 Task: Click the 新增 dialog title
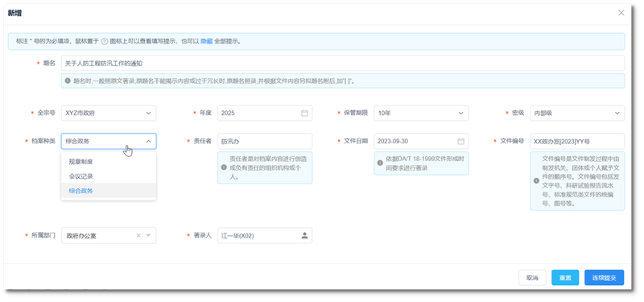[x=14, y=13]
